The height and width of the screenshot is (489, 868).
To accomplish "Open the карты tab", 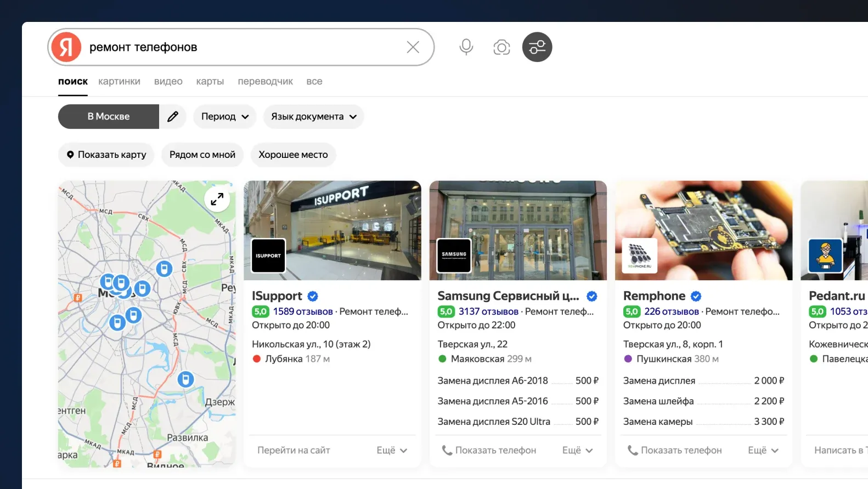I will tap(210, 81).
